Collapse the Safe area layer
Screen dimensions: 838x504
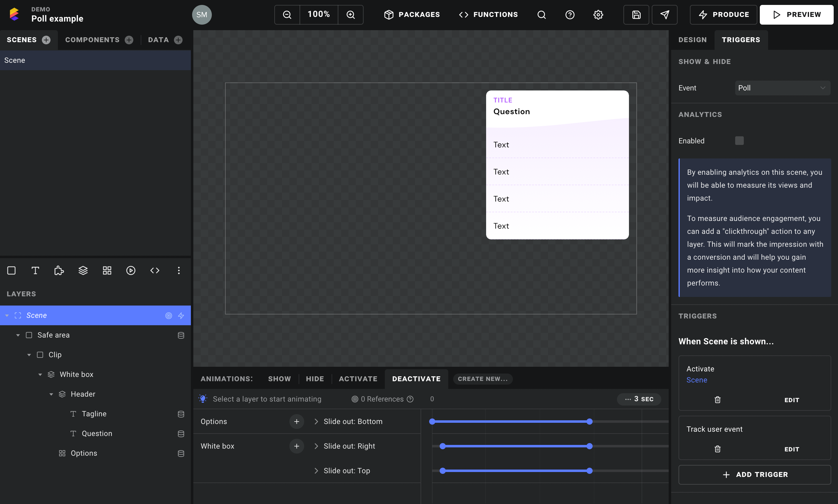click(x=18, y=335)
